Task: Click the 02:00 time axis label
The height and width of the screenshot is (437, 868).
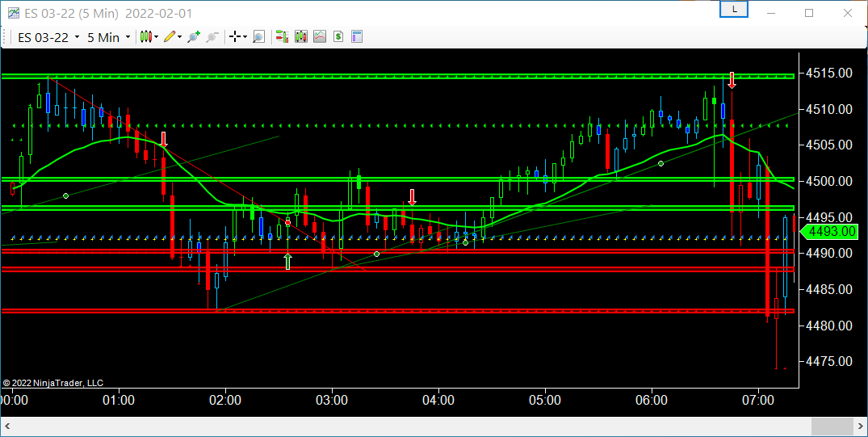Action: (225, 400)
